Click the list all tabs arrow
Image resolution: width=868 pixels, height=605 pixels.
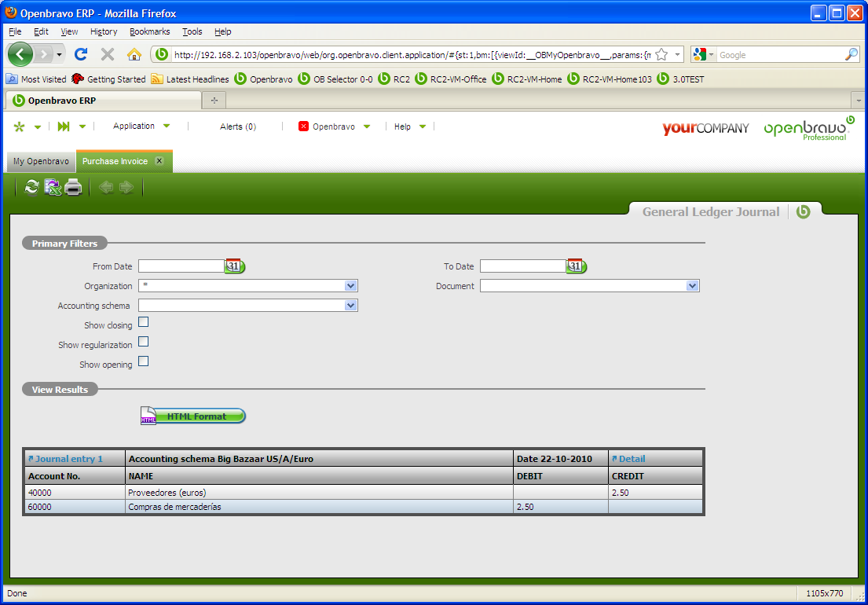[x=859, y=101]
